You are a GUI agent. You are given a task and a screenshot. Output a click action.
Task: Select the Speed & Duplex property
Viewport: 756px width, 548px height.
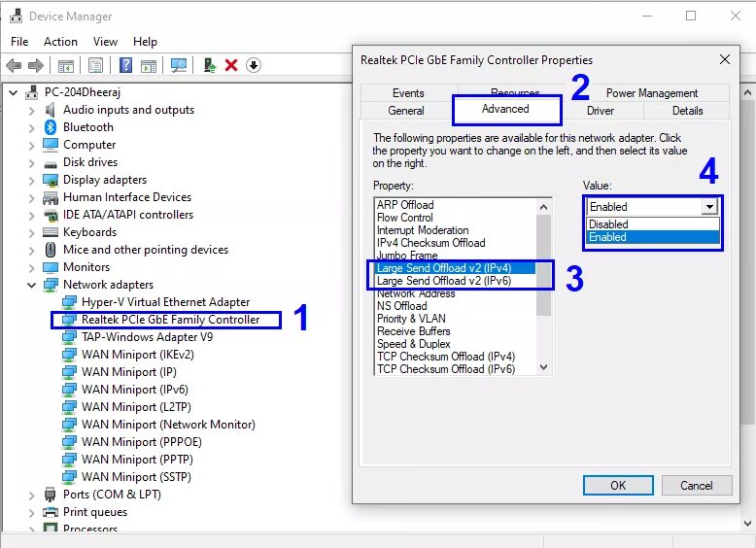pyautogui.click(x=456, y=344)
